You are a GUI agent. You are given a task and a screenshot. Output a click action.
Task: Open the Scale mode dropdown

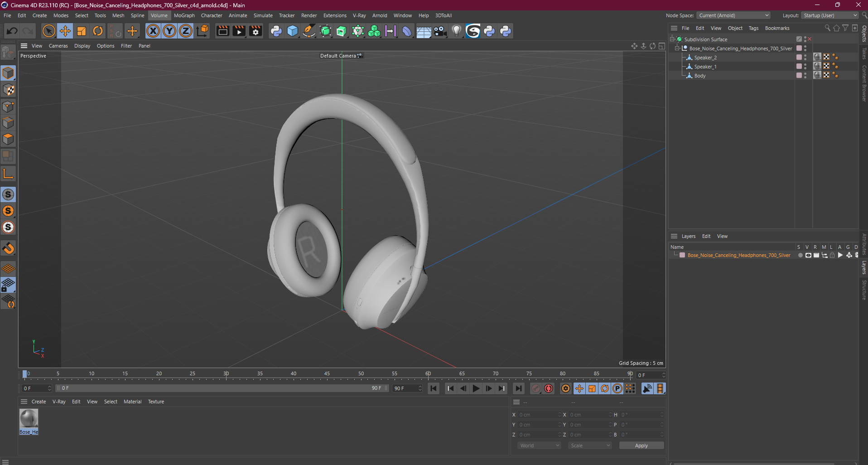click(x=590, y=446)
